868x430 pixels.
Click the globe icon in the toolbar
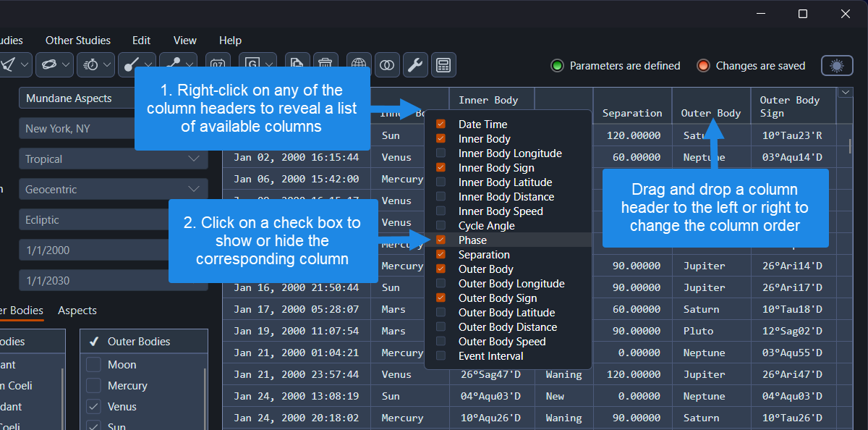point(358,64)
